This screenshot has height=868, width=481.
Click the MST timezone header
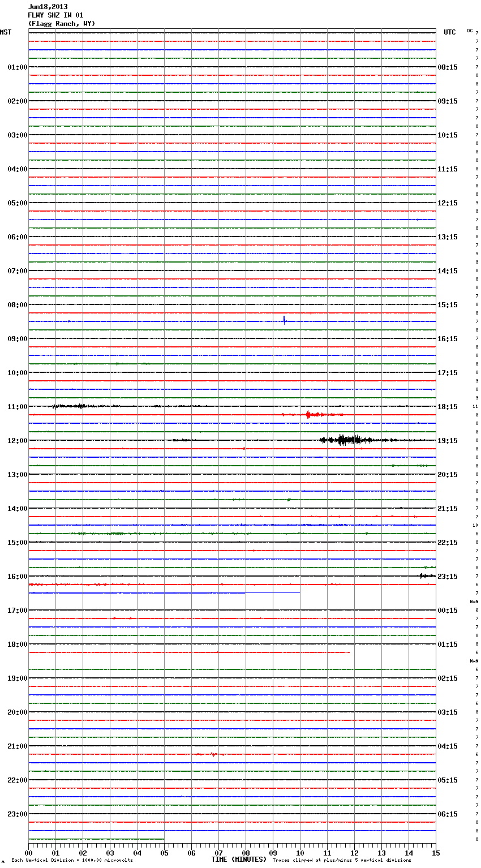click(6, 32)
